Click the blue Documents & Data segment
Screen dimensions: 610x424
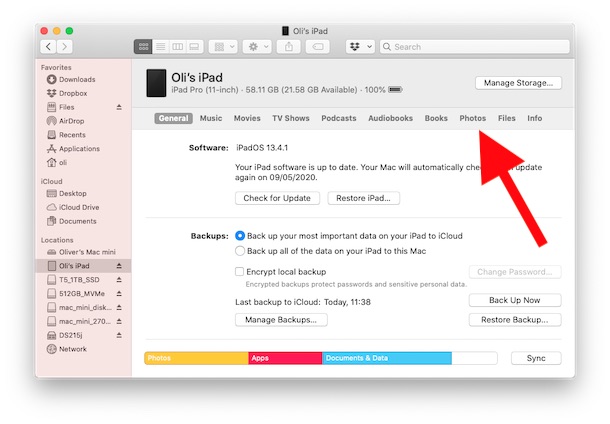tap(387, 358)
